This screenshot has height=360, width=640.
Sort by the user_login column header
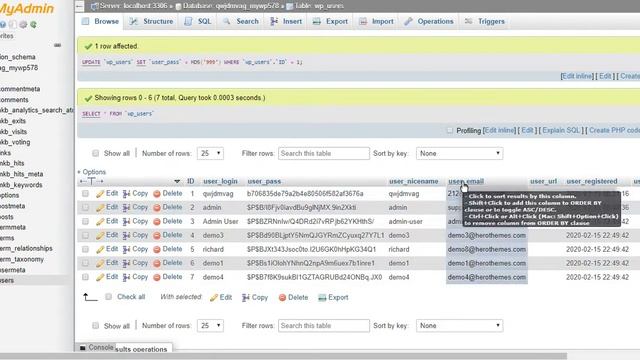pyautogui.click(x=220, y=181)
